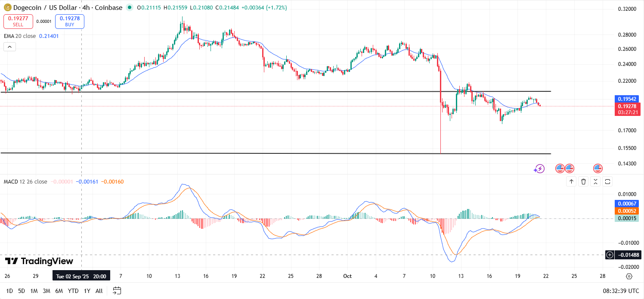Click the 0.15500 price scale label
Screen dimensions: 644x299
[627, 148]
